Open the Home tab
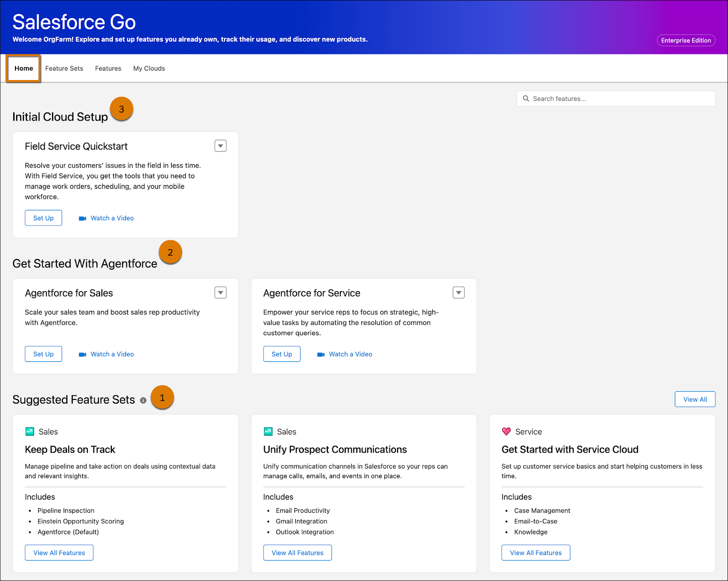The height and width of the screenshot is (581, 728). (24, 69)
